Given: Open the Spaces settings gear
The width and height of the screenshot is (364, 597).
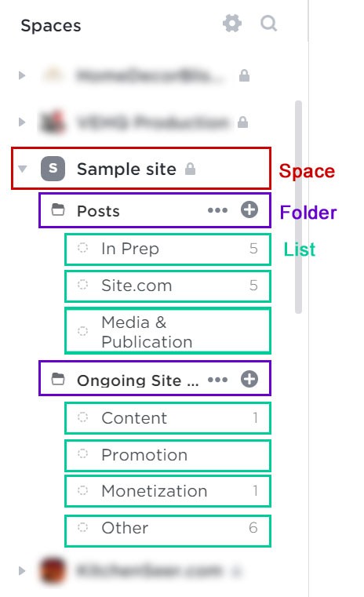Looking at the screenshot, I should [232, 24].
